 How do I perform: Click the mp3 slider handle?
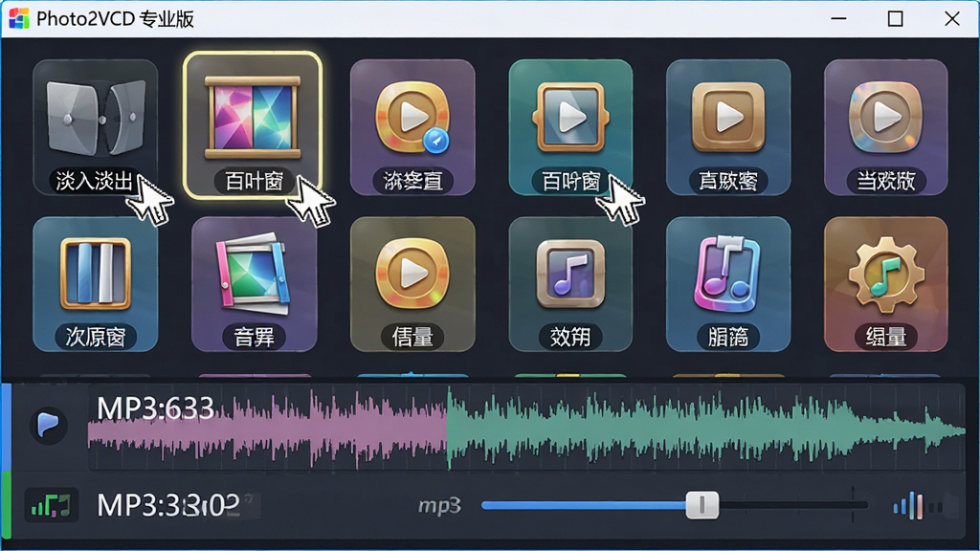(702, 505)
